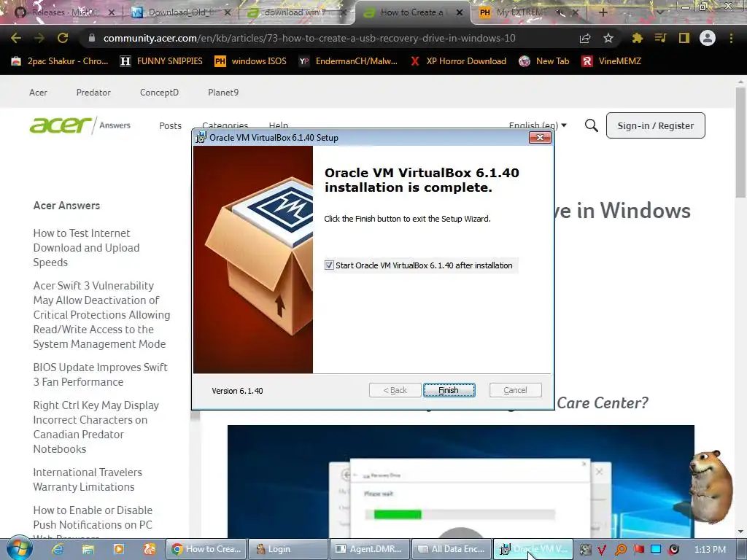Click the acer Answers logo
Image resolution: width=747 pixels, height=560 pixels.
80,125
